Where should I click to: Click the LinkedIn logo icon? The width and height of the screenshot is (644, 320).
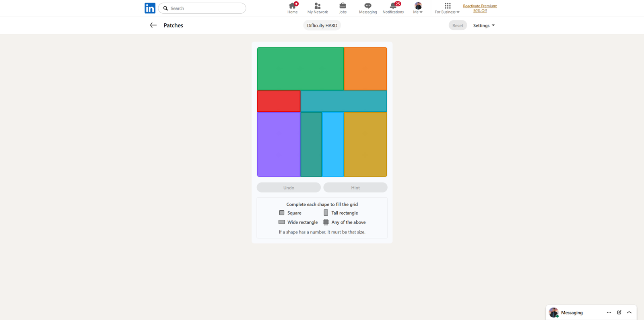point(150,8)
